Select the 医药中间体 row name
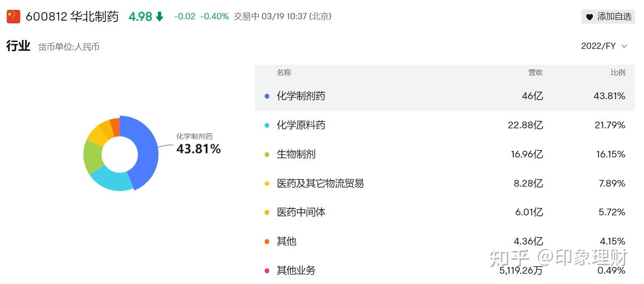The height and width of the screenshot is (284, 644). click(301, 212)
